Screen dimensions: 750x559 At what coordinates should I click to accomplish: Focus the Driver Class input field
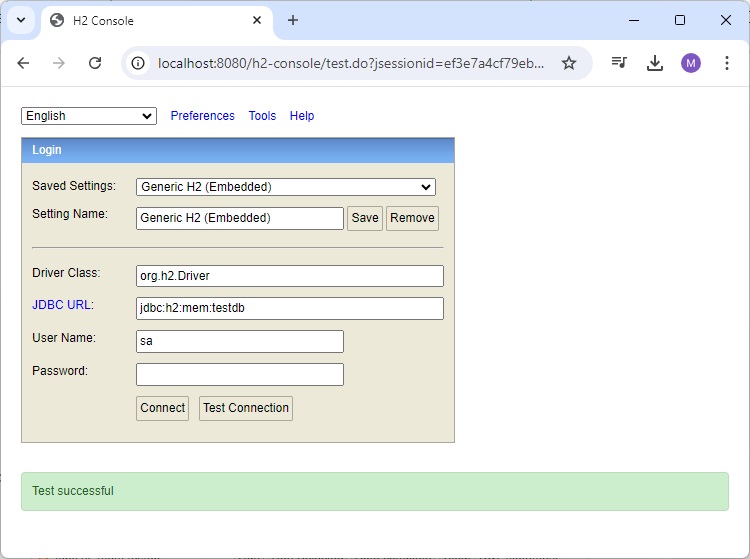click(290, 276)
